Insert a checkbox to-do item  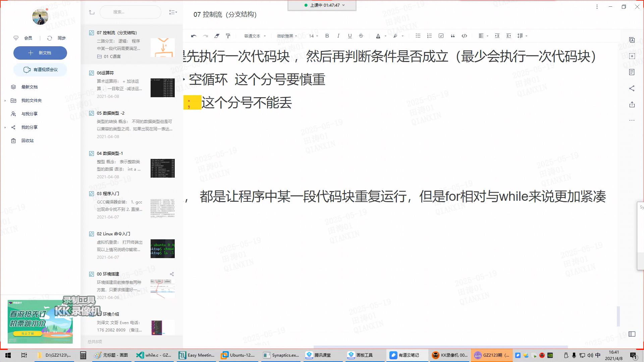click(441, 36)
